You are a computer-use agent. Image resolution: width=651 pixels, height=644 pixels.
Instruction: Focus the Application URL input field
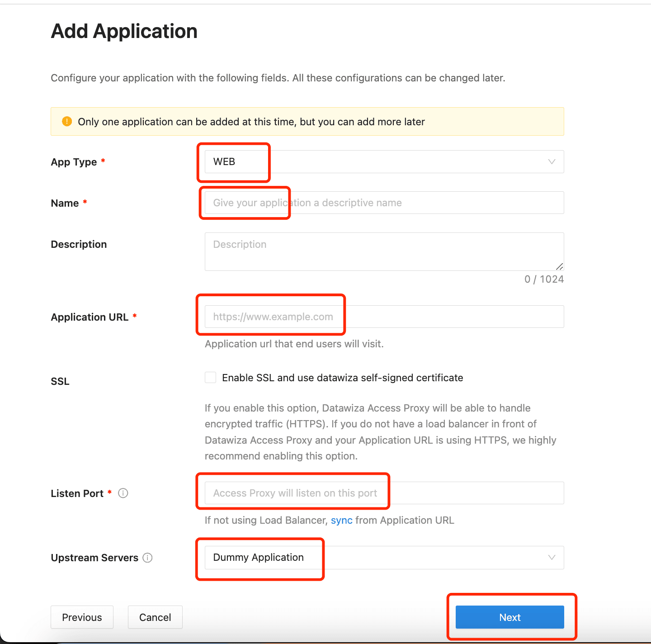(384, 317)
